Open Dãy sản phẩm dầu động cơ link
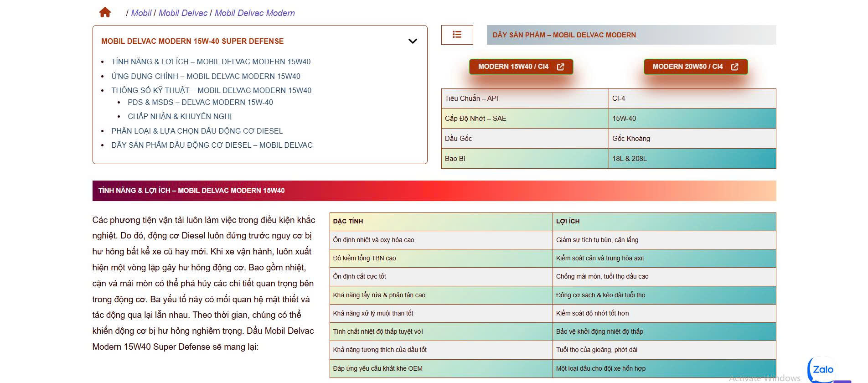The height and width of the screenshot is (383, 868). [x=212, y=145]
